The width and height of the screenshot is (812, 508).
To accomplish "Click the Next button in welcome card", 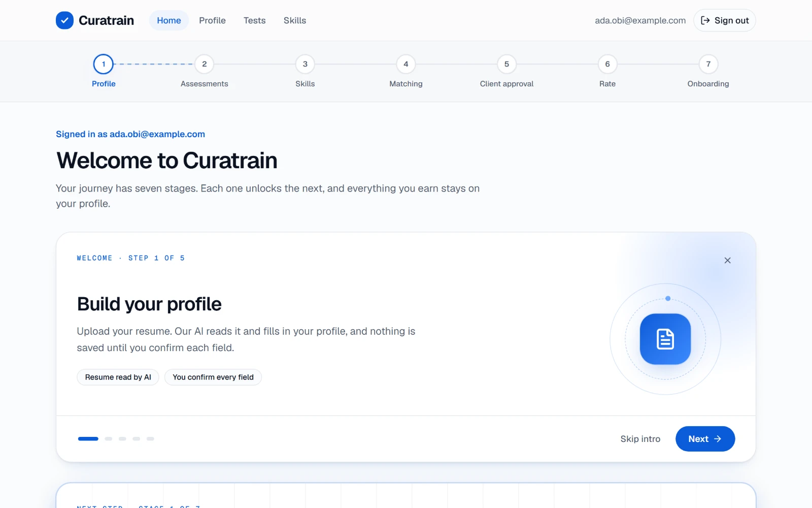I will pos(705,439).
